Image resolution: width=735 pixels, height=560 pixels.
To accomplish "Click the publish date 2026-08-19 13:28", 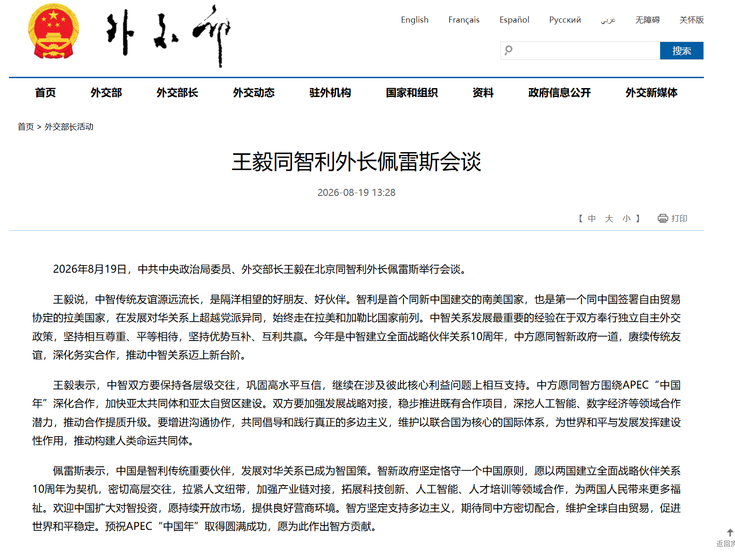I will (x=356, y=193).
